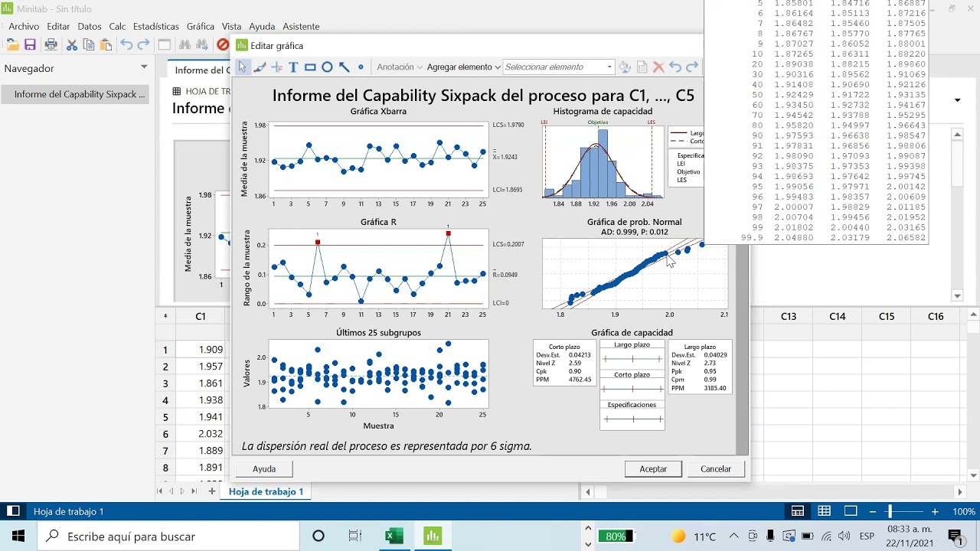This screenshot has height=551, width=980.
Task: Click the zoom out minus button
Action: click(872, 511)
